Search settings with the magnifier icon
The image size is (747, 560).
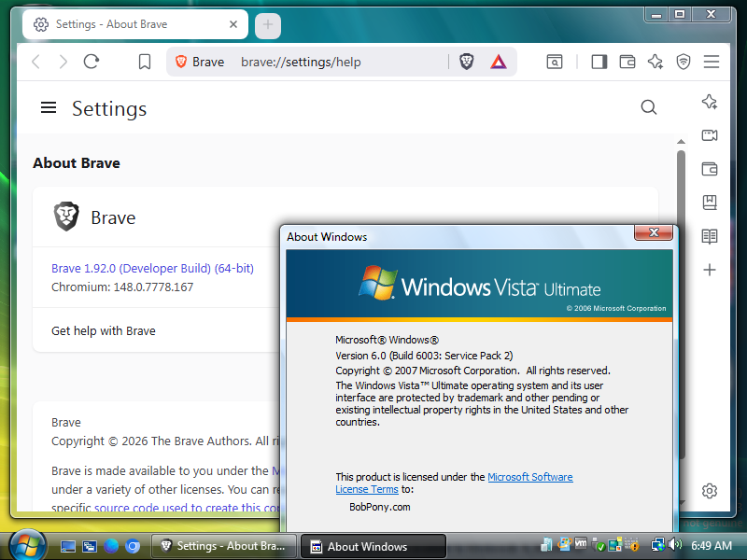click(x=648, y=107)
